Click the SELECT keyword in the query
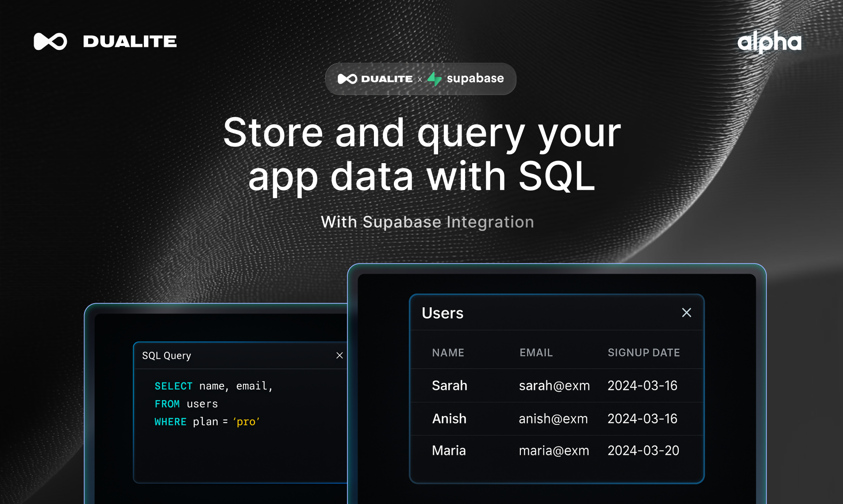 pos(173,386)
